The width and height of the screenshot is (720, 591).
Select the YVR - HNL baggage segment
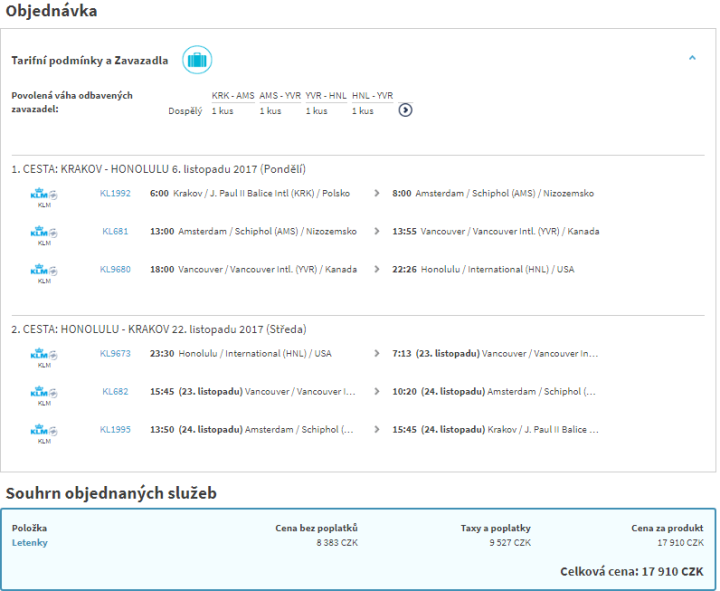pyautogui.click(x=326, y=95)
